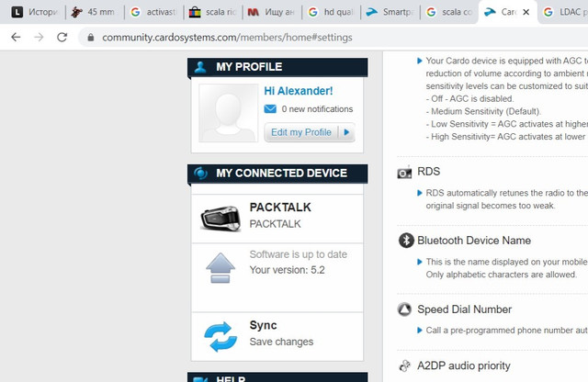This screenshot has height=382, width=588.
Task: Switch to the Ищу ан tab
Action: 272,12
